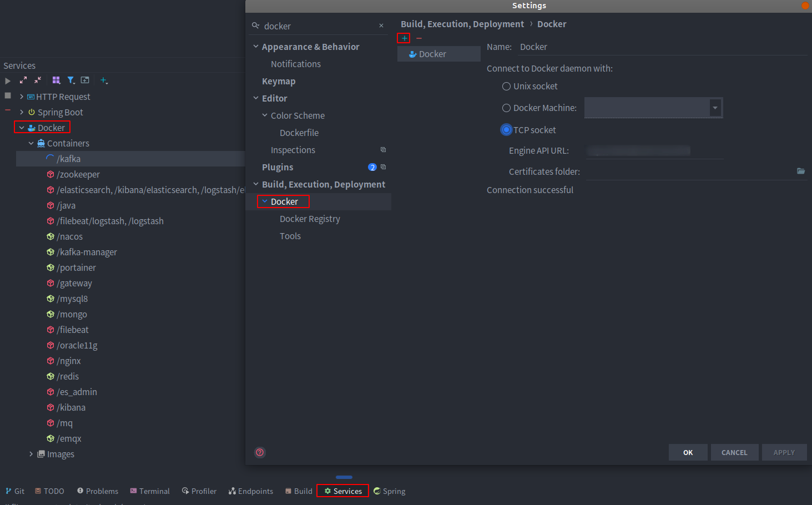Select the /zookeeper container

[x=78, y=174]
